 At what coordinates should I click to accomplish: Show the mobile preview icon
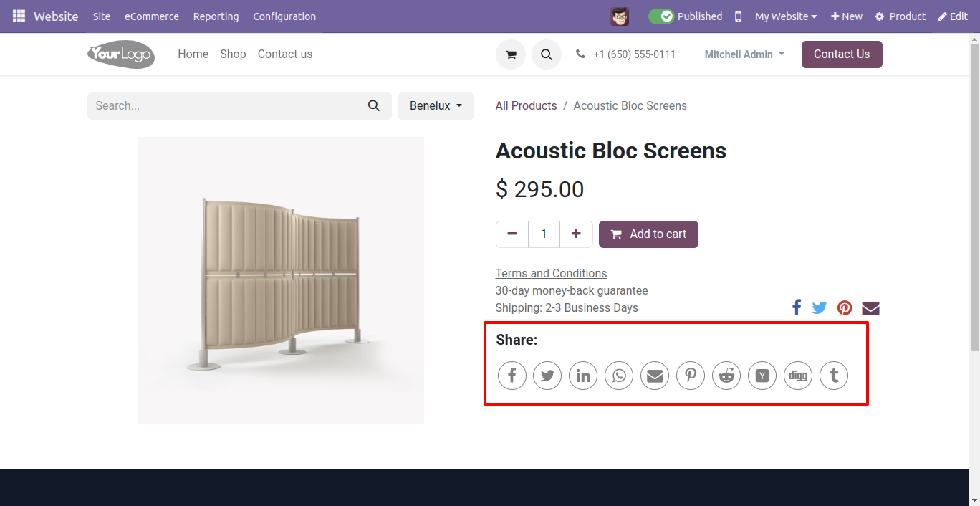[x=739, y=16]
